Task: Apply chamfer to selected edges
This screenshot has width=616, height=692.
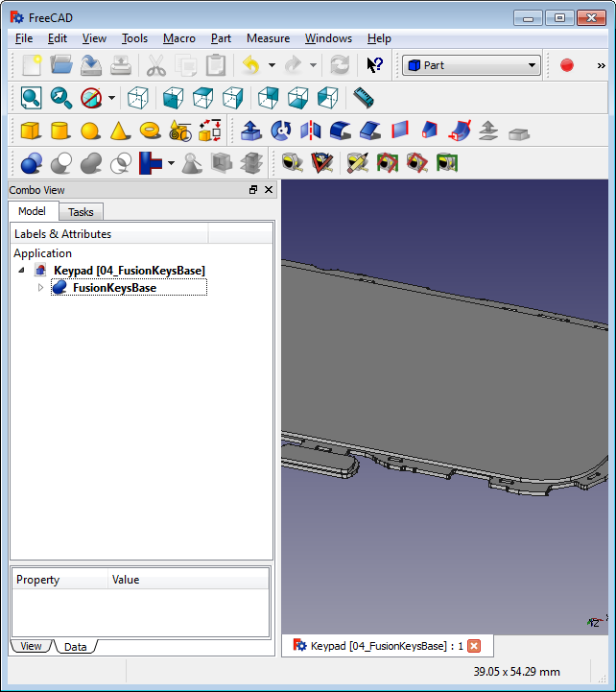Action: pyautogui.click(x=370, y=131)
